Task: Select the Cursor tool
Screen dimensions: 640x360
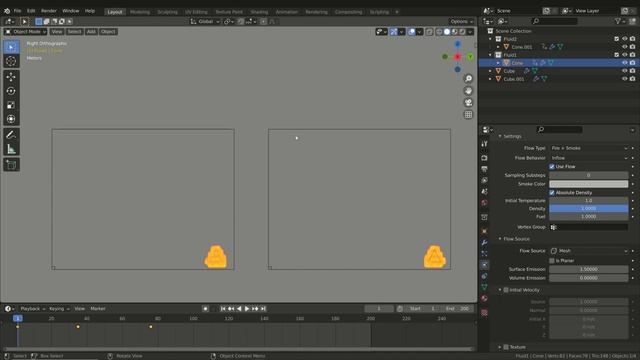Action: tap(11, 61)
